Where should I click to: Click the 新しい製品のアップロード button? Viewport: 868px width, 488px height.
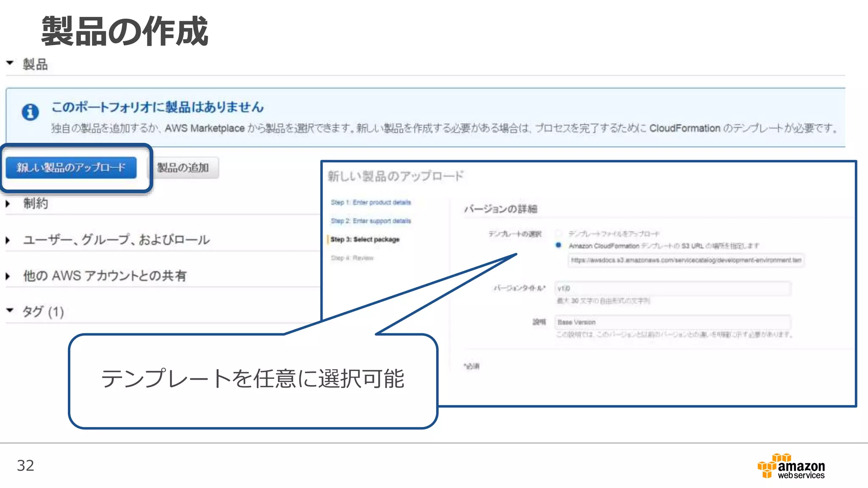coord(71,168)
